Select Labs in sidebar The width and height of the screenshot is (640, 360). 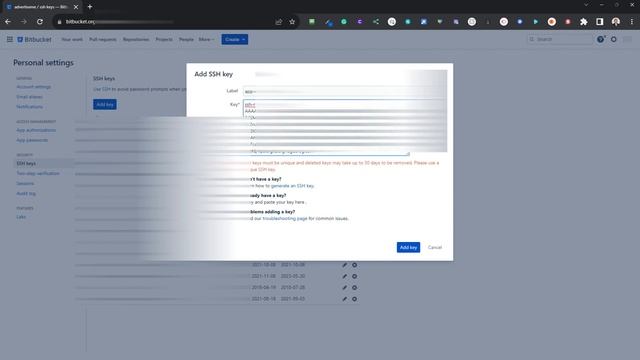click(x=21, y=217)
